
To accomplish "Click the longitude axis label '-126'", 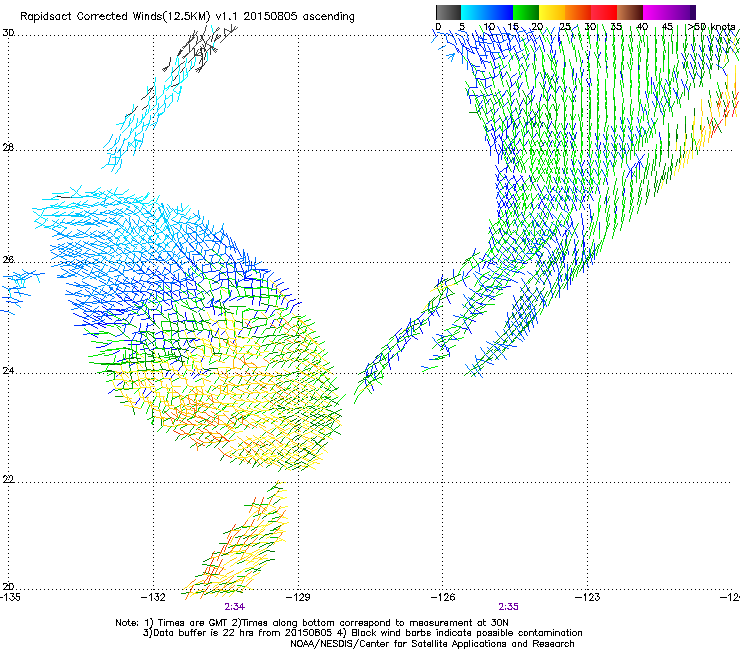I will point(443,597).
